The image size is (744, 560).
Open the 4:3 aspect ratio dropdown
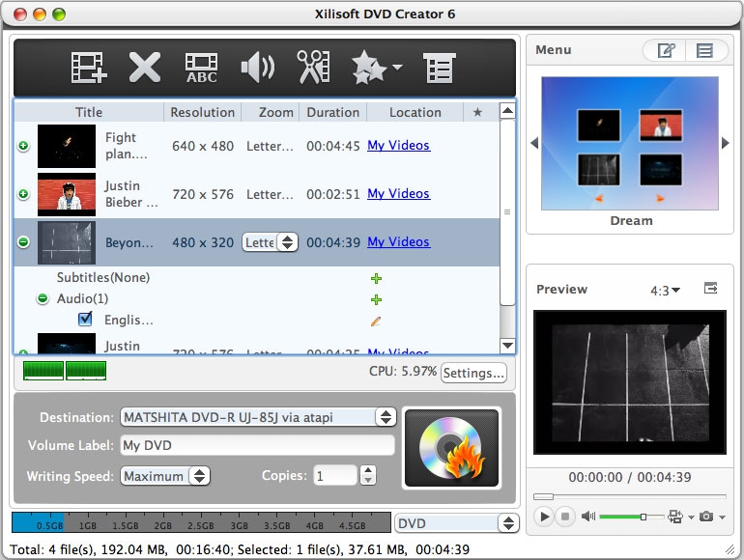pyautogui.click(x=665, y=290)
